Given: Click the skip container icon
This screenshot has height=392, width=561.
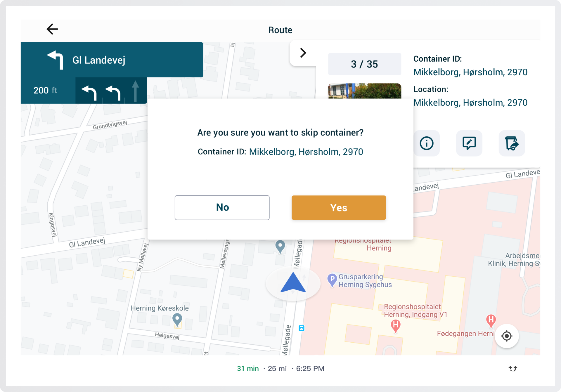Looking at the screenshot, I should 512,143.
